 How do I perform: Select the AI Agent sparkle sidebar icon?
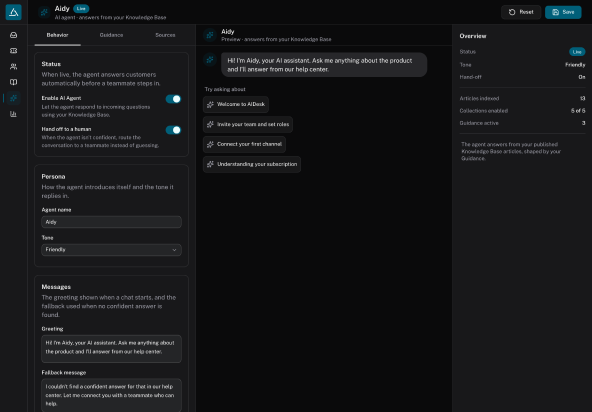14,98
